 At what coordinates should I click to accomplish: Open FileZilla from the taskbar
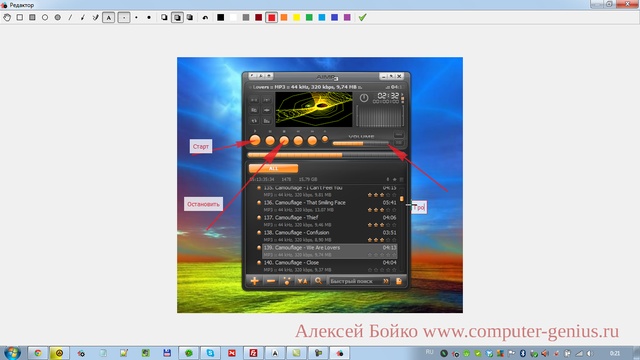coord(253,353)
